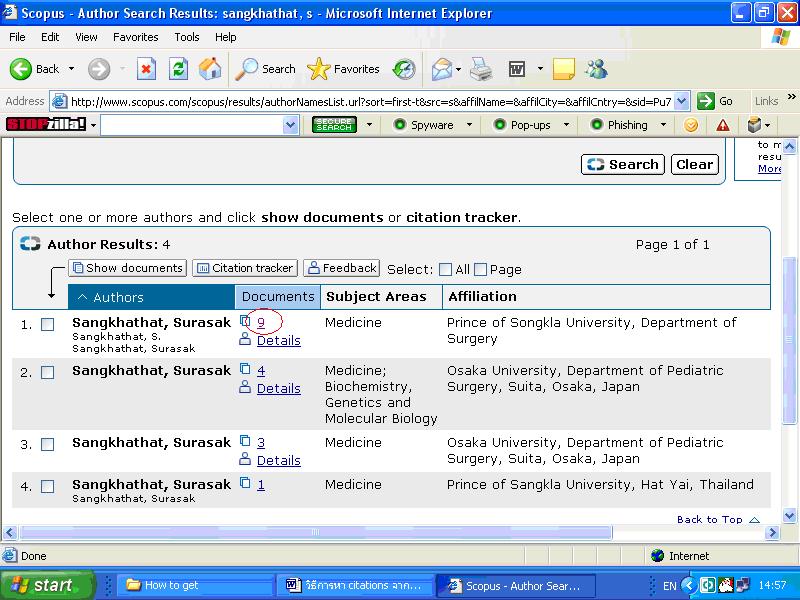Viewport: 800px width, 600px height.
Task: Open the Back button history dropdown
Action: pos(71,69)
